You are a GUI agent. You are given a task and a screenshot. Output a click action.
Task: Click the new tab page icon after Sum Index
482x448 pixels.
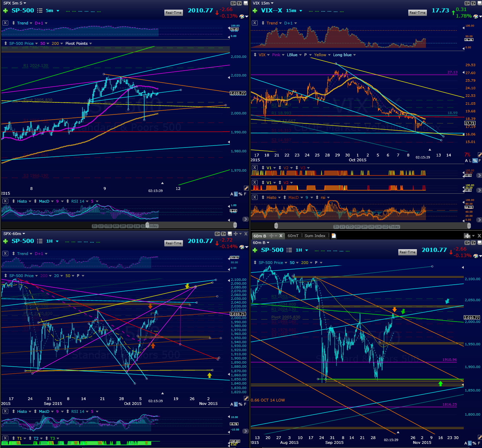tap(334, 236)
